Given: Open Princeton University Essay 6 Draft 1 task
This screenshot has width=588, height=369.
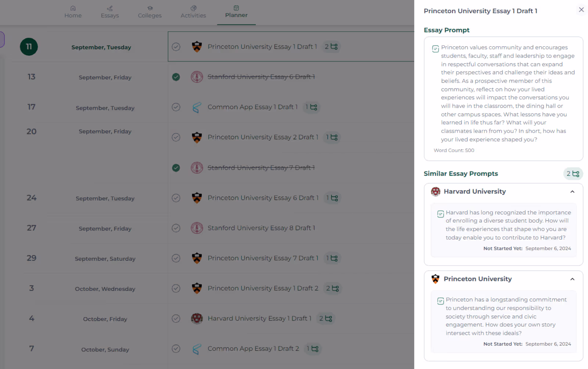Looking at the screenshot, I should (x=263, y=198).
